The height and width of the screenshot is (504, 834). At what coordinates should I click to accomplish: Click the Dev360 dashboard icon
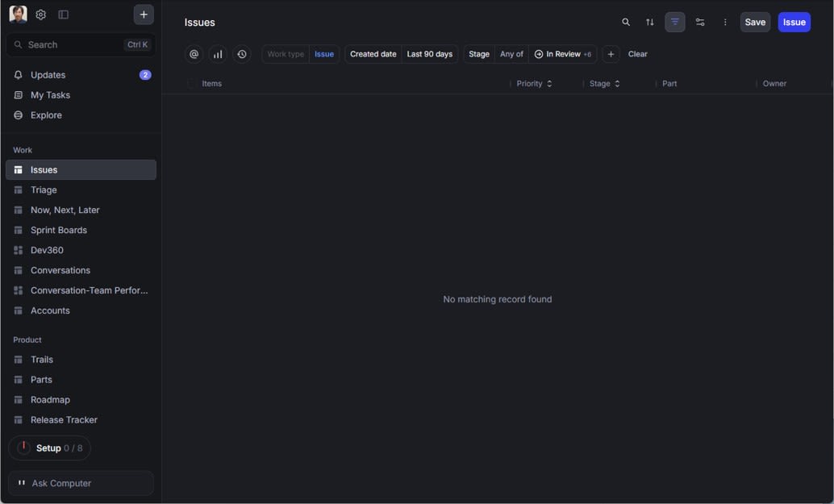18,251
